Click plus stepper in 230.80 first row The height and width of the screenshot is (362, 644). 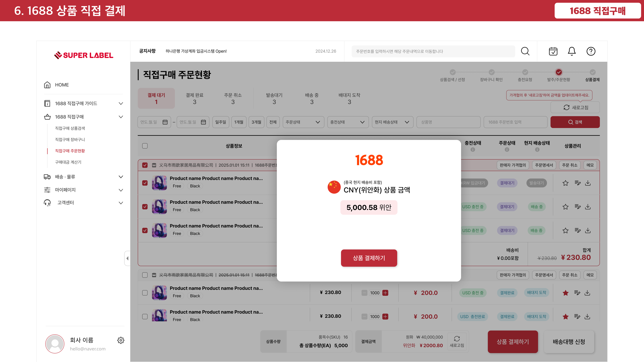point(385,293)
